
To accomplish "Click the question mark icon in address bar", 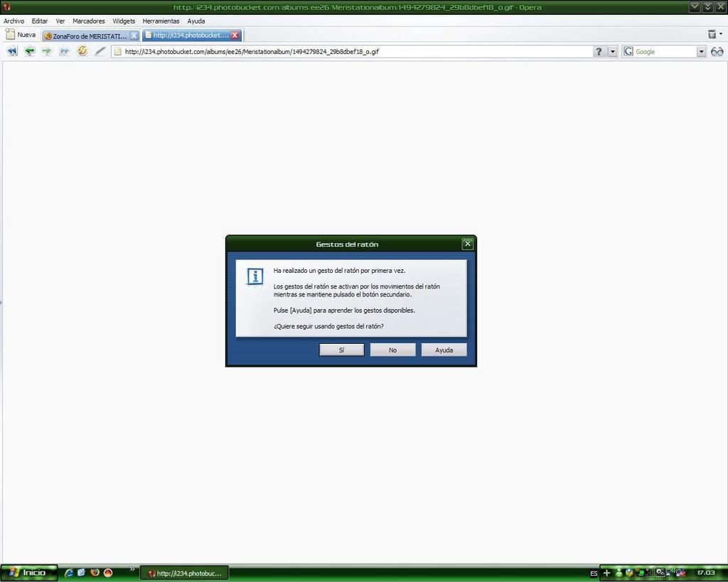I will coord(599,51).
